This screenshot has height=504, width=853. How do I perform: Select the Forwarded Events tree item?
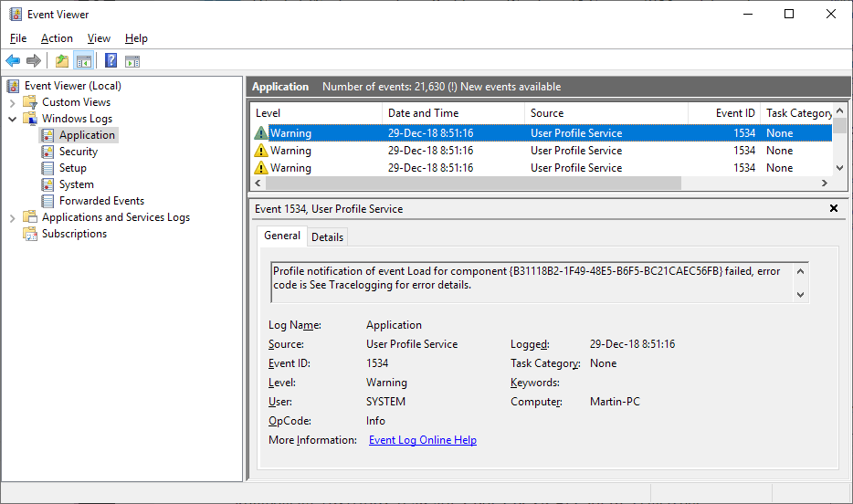click(x=101, y=201)
